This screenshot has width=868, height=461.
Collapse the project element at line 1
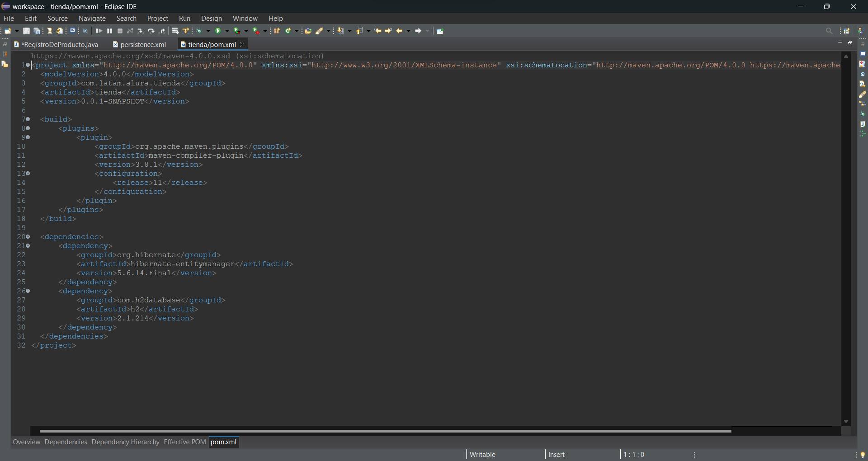click(x=28, y=65)
